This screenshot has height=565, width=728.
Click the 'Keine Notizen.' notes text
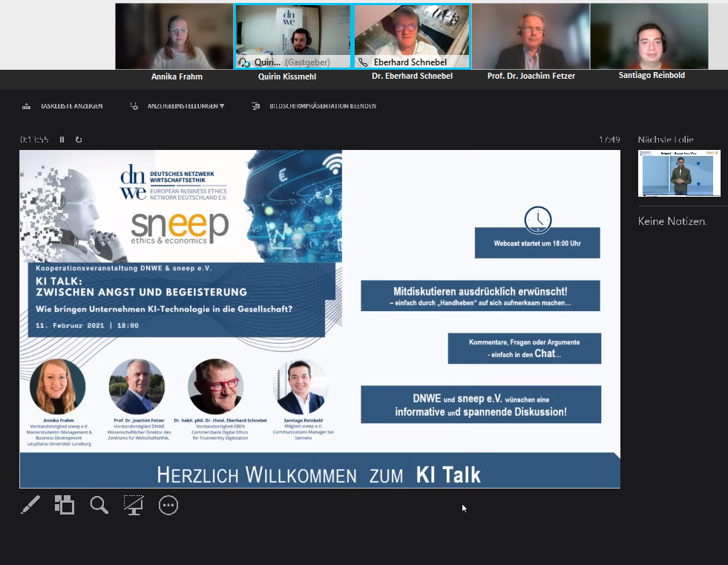click(672, 221)
